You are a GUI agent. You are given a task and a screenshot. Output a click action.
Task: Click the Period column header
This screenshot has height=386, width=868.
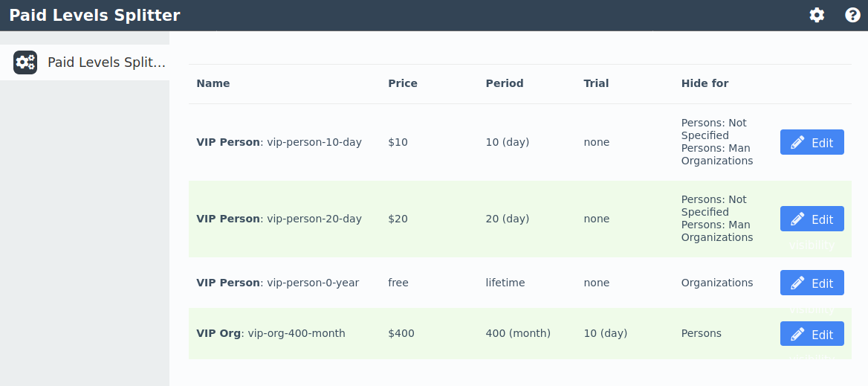[505, 83]
